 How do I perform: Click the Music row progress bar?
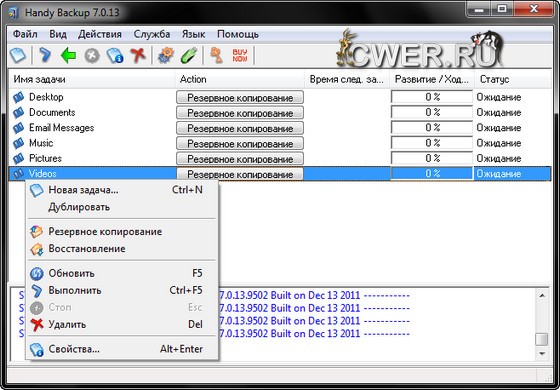432,143
